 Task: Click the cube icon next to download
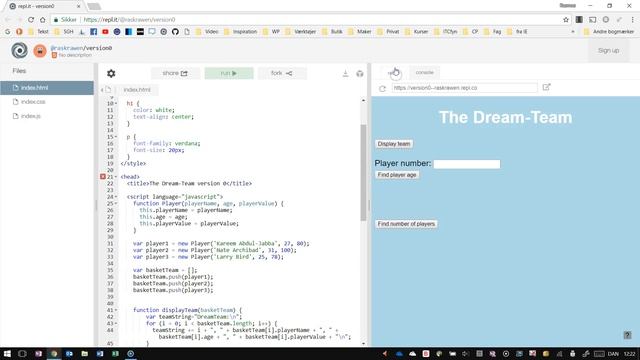pyautogui.click(x=360, y=73)
